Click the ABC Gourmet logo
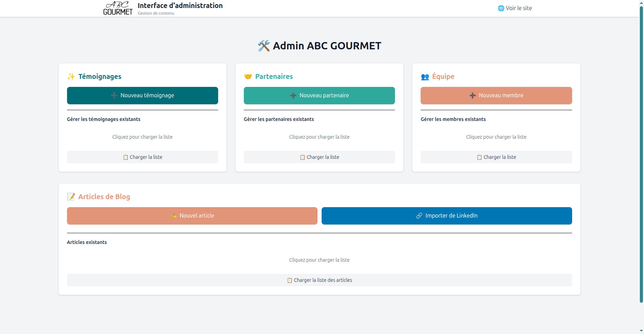644x334 pixels. [118, 8]
